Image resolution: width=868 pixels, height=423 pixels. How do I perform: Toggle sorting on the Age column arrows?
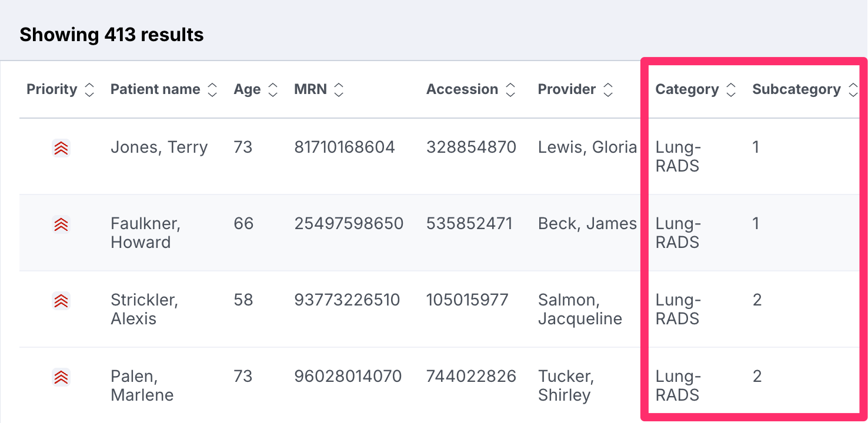(x=272, y=89)
